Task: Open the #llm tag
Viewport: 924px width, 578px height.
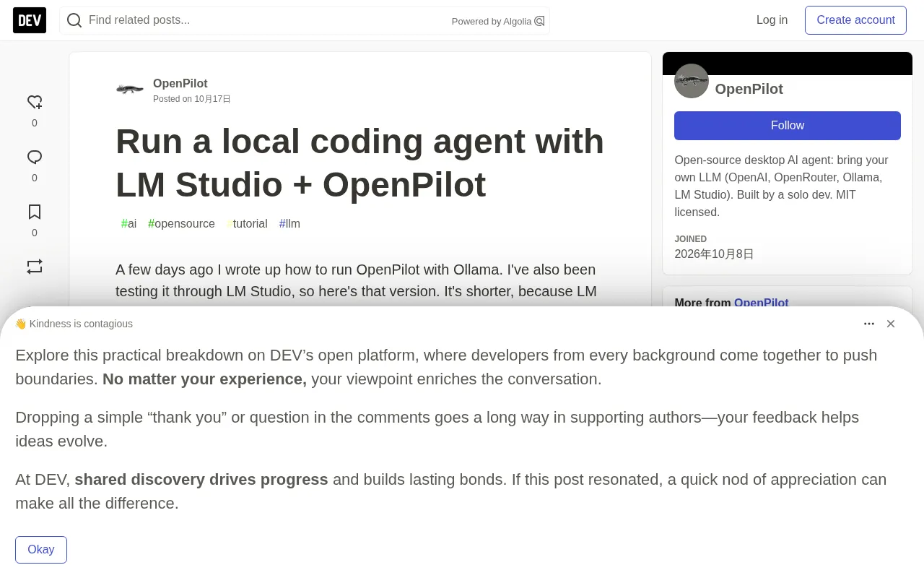Action: (289, 224)
